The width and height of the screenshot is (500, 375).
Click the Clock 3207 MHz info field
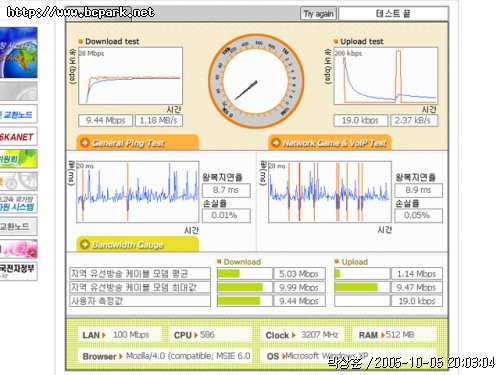pos(303,335)
